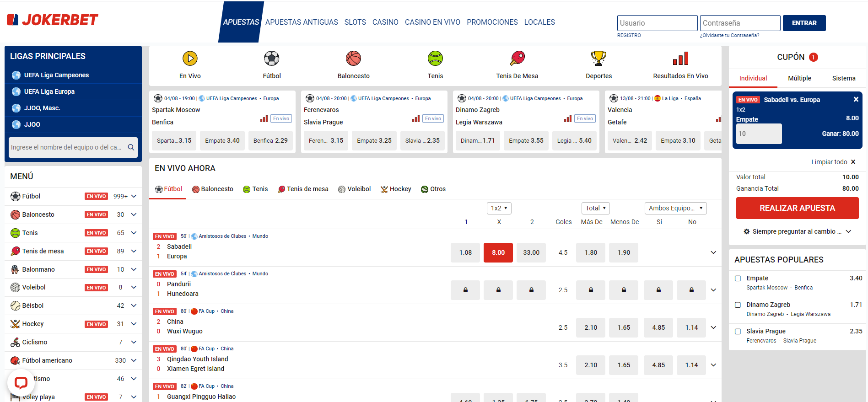Expand Siempre preguntar al cambio options

pyautogui.click(x=848, y=231)
